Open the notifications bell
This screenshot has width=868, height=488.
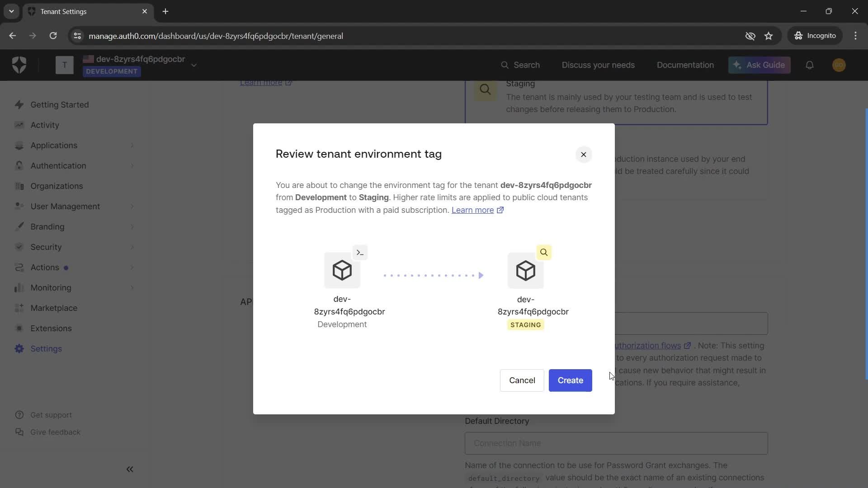(809, 65)
